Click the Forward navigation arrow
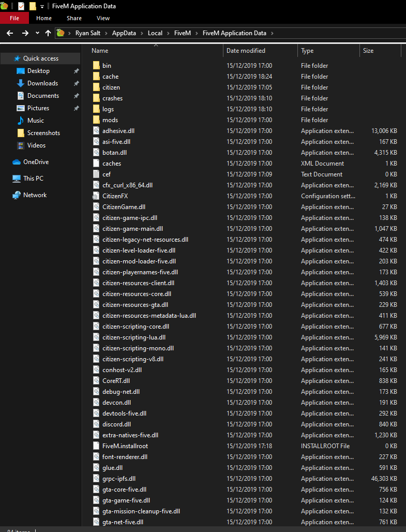 25,33
